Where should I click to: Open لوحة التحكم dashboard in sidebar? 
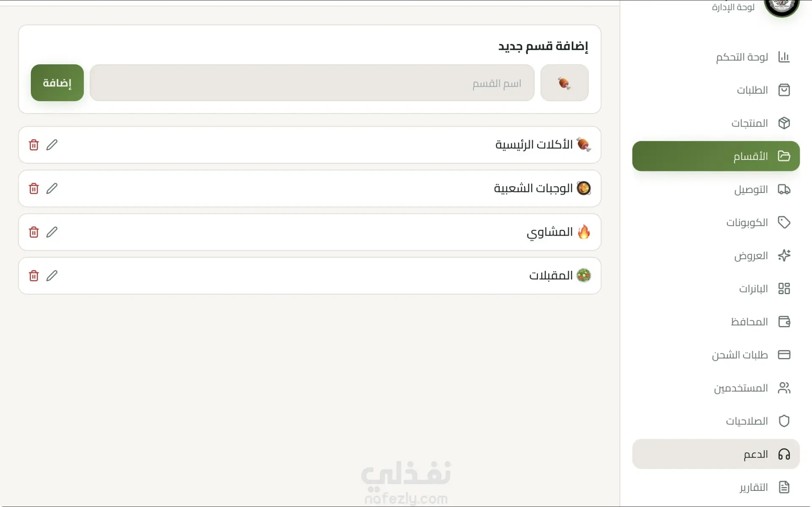click(752, 57)
